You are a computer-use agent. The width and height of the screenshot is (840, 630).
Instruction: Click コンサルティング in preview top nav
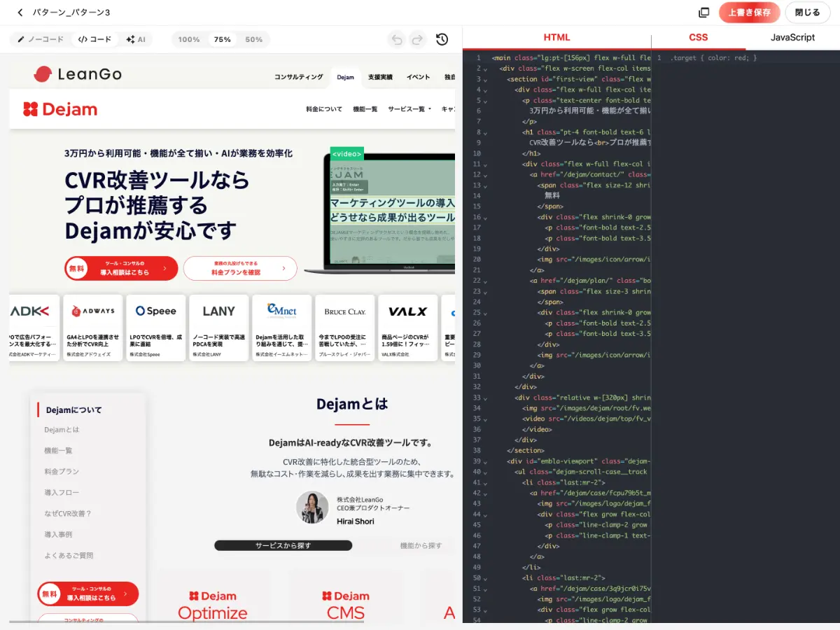pos(299,77)
